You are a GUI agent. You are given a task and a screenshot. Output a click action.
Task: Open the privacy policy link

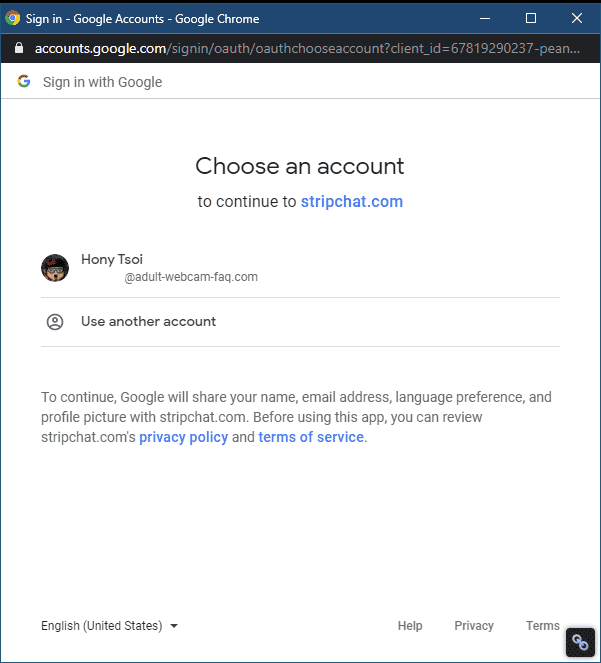tap(184, 437)
